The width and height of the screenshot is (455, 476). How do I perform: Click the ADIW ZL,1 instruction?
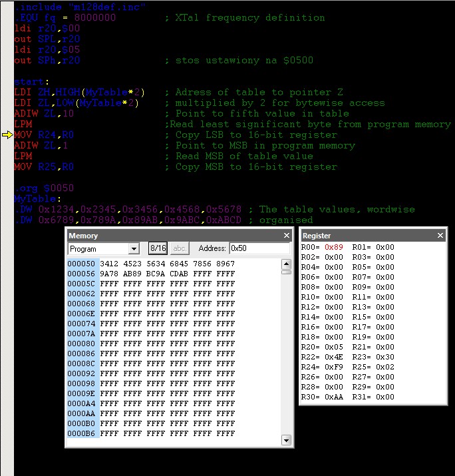click(41, 145)
